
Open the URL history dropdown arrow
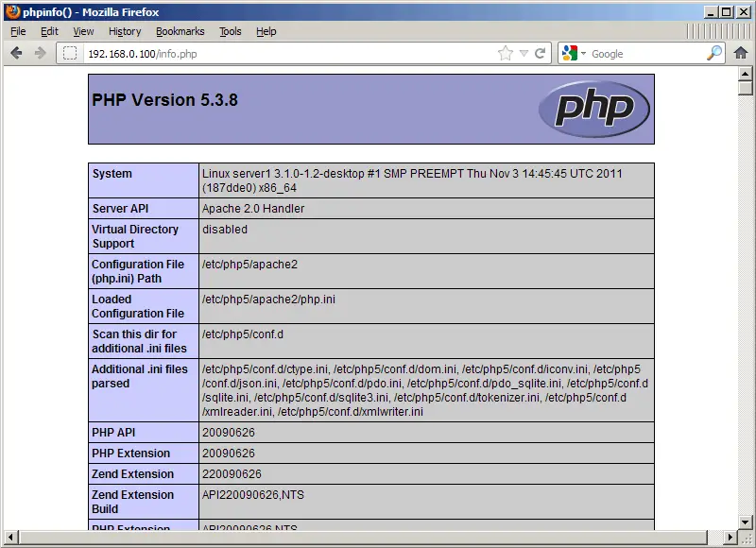coord(524,53)
